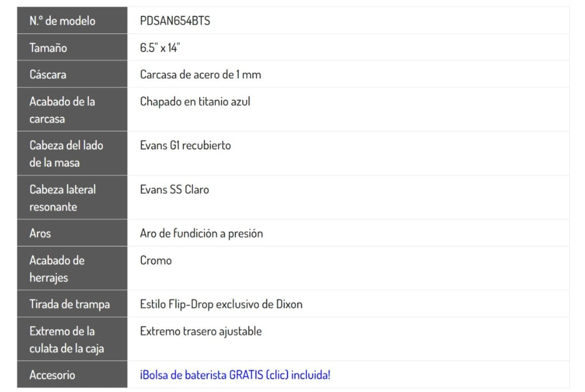
Task: Select the 'Cabeza lateral resonante' label
Action: [62, 198]
